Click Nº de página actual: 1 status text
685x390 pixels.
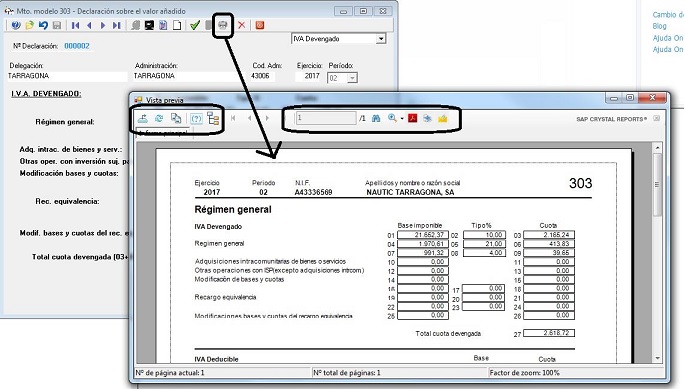[170, 373]
